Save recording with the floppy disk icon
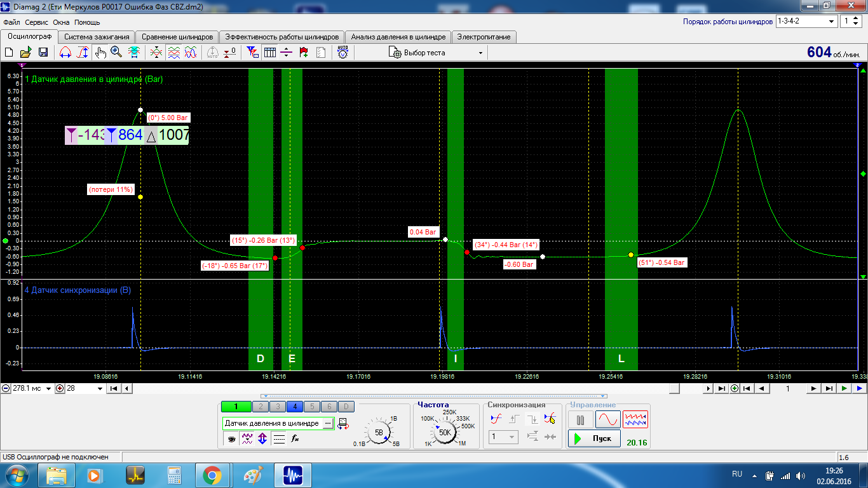The image size is (868, 488). point(43,53)
